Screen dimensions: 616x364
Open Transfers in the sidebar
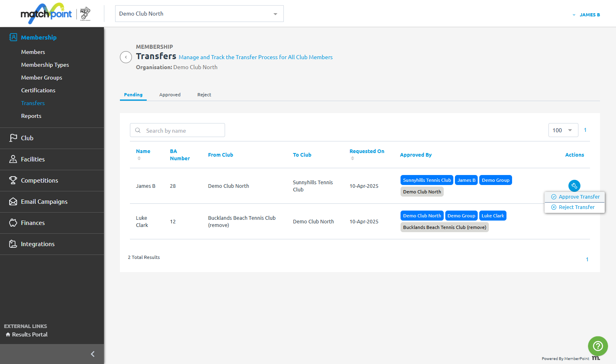click(33, 103)
